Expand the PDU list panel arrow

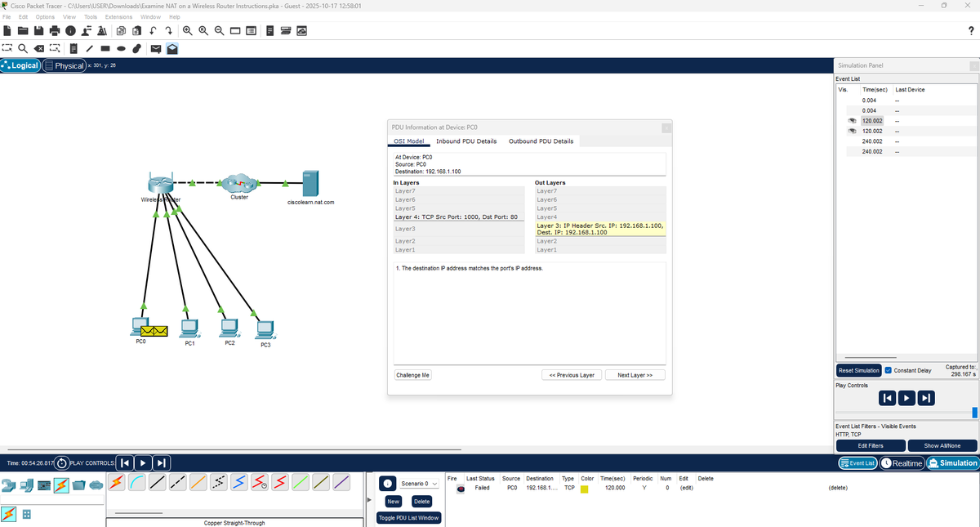click(x=369, y=500)
